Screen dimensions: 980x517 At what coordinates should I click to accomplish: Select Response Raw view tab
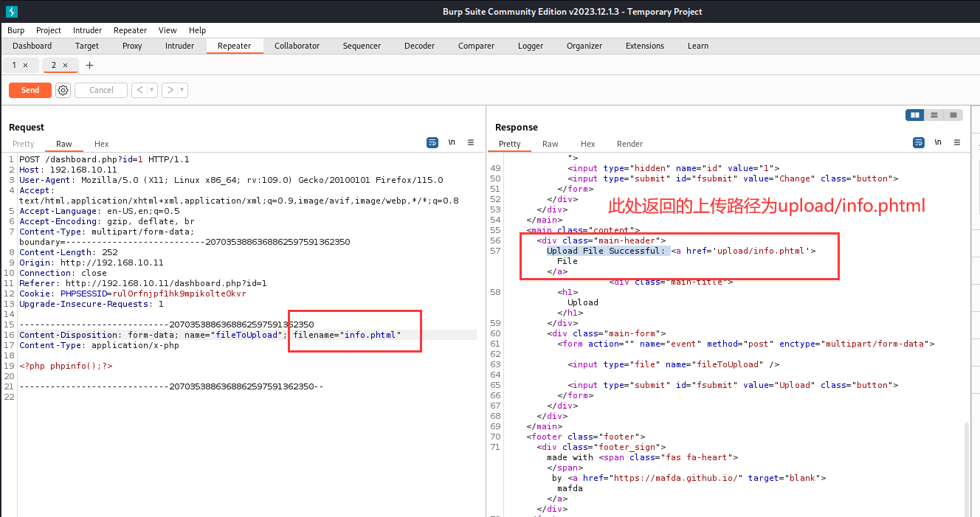[x=551, y=144]
